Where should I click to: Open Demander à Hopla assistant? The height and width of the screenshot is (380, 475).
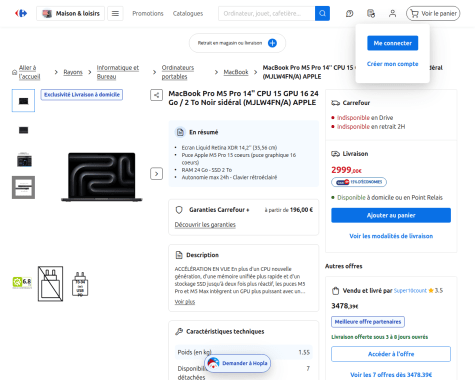pyautogui.click(x=237, y=363)
